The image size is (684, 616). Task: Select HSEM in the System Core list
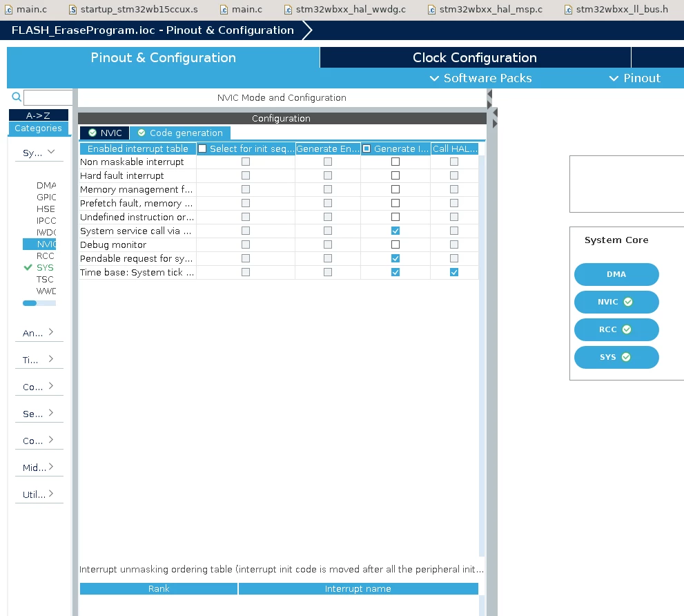(46, 209)
